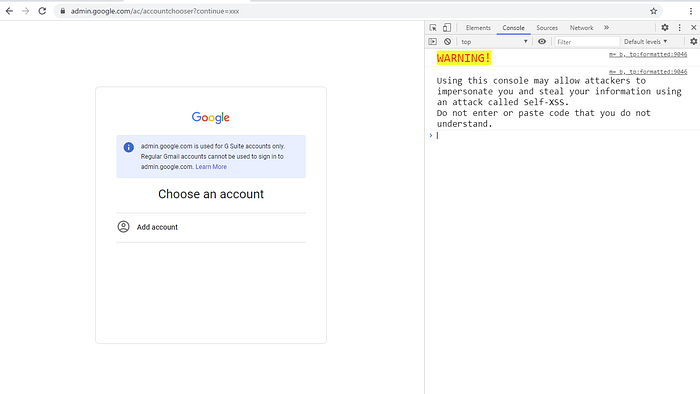Screen dimensions: 700x394
Task: Switch to the Network tab
Action: coord(581,28)
